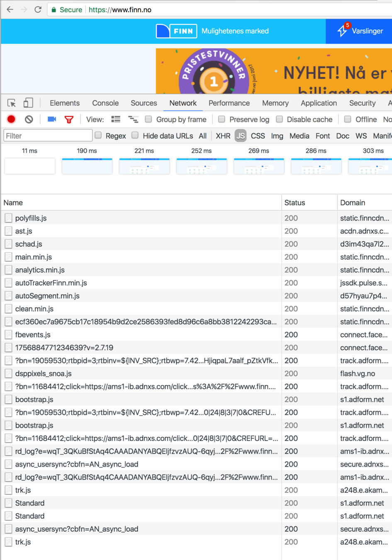392x560 pixels.
Task: Tick the Disable cache checkbox
Action: coord(279,119)
